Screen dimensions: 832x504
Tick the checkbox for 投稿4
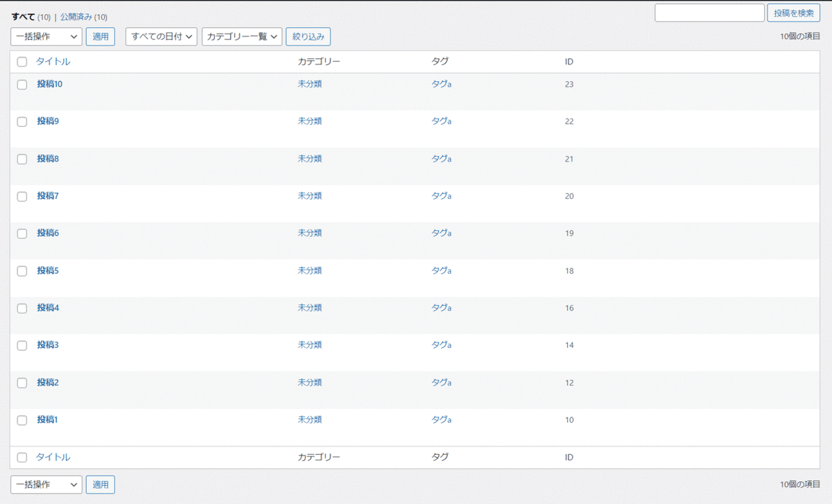pyautogui.click(x=22, y=308)
